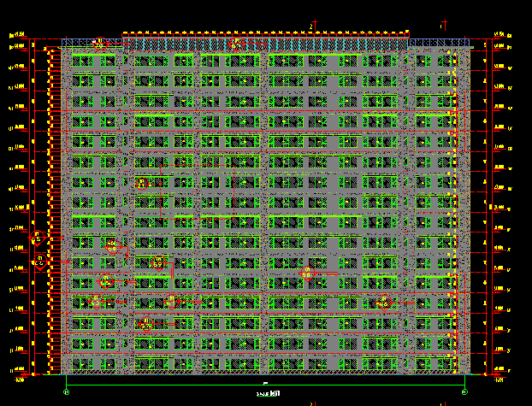Viewport: 532px width, 406px height.
Task: Select the topmost elevation level marker on right
Action: pyautogui.click(x=499, y=35)
